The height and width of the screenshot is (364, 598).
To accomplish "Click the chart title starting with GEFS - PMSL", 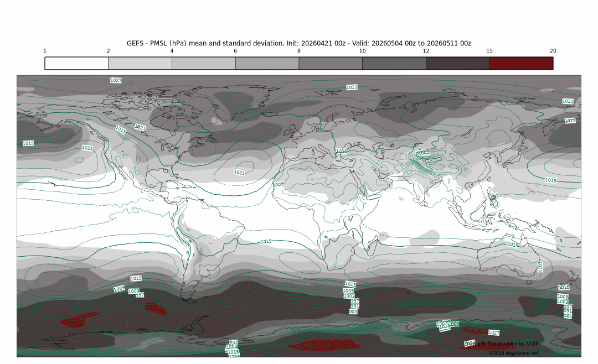I will click(x=298, y=43).
